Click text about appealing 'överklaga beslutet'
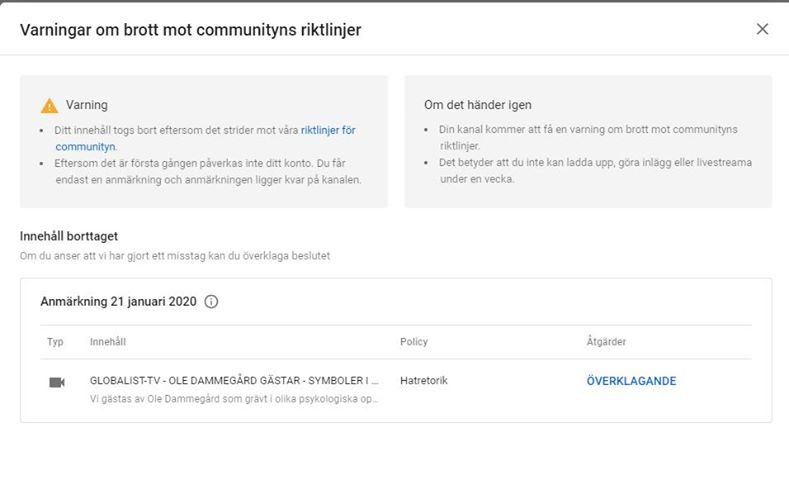 (x=175, y=256)
